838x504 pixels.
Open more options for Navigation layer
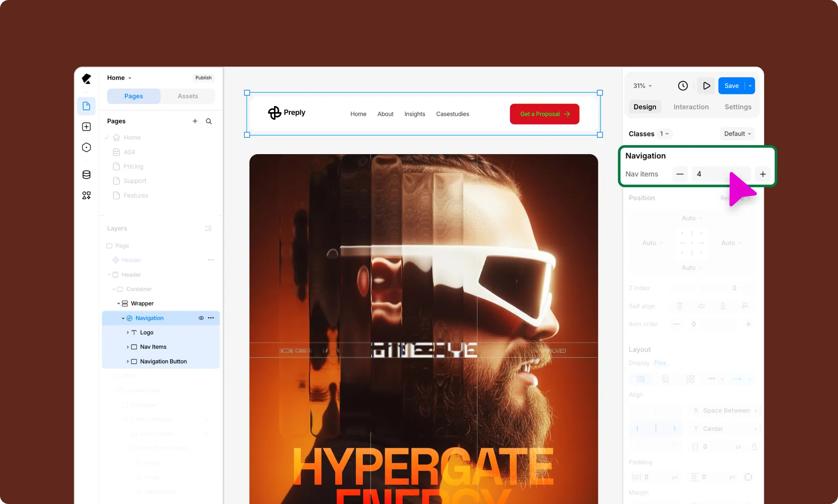click(x=211, y=318)
